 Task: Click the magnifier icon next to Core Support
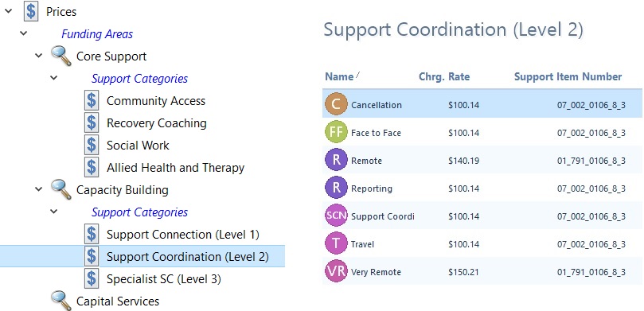[61, 56]
